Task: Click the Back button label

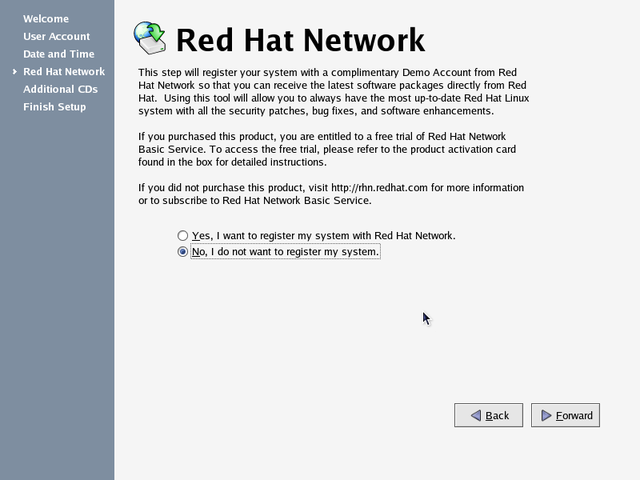Action: tap(497, 416)
